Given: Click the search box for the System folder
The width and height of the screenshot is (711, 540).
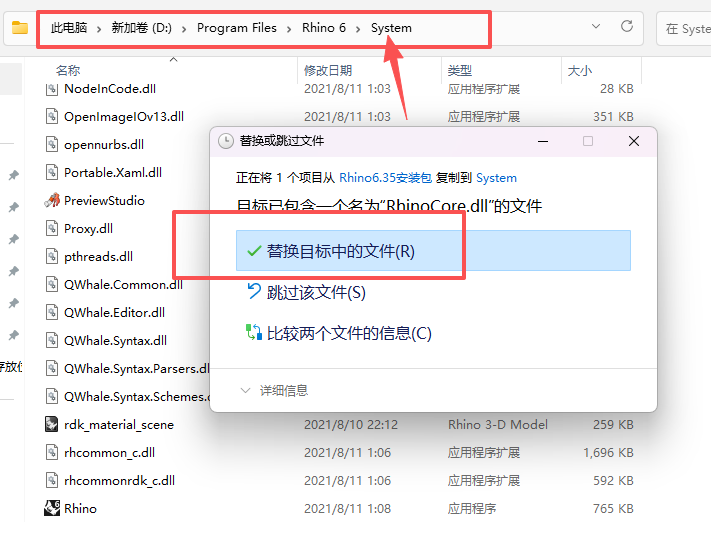Looking at the screenshot, I should pyautogui.click(x=685, y=29).
